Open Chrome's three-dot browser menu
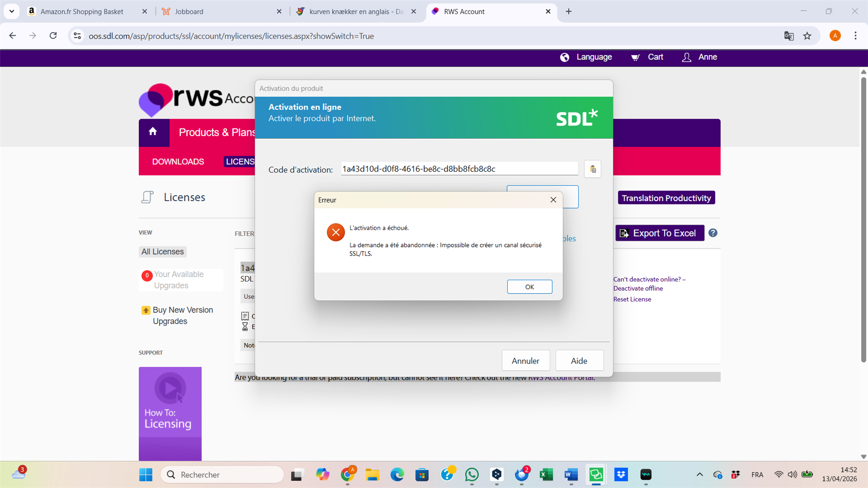Viewport: 868px width, 488px height. point(855,36)
